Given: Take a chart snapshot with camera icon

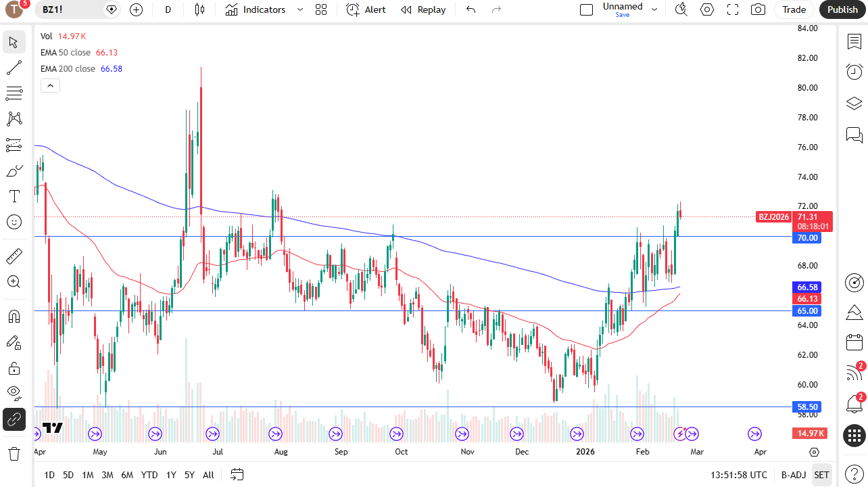Looking at the screenshot, I should (x=758, y=9).
